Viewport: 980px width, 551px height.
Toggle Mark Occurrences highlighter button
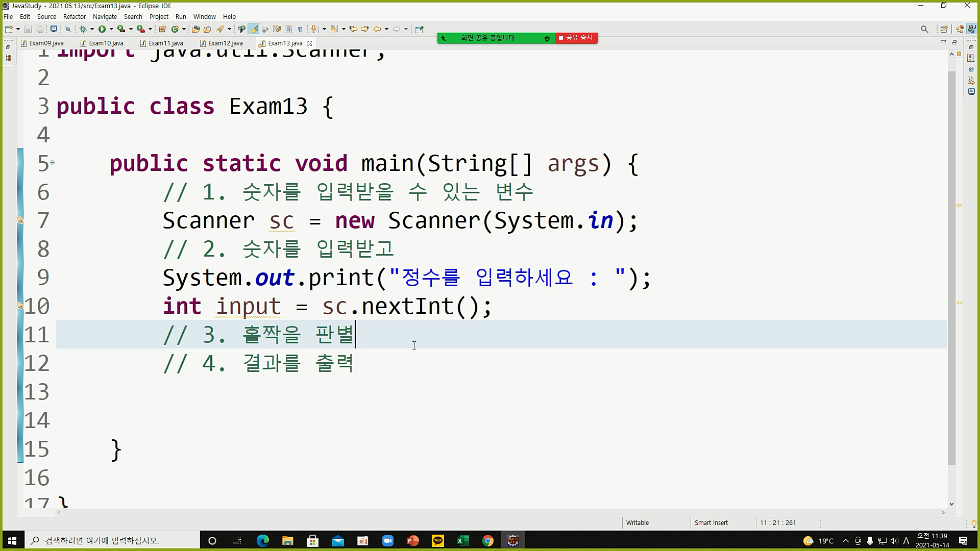point(253,29)
